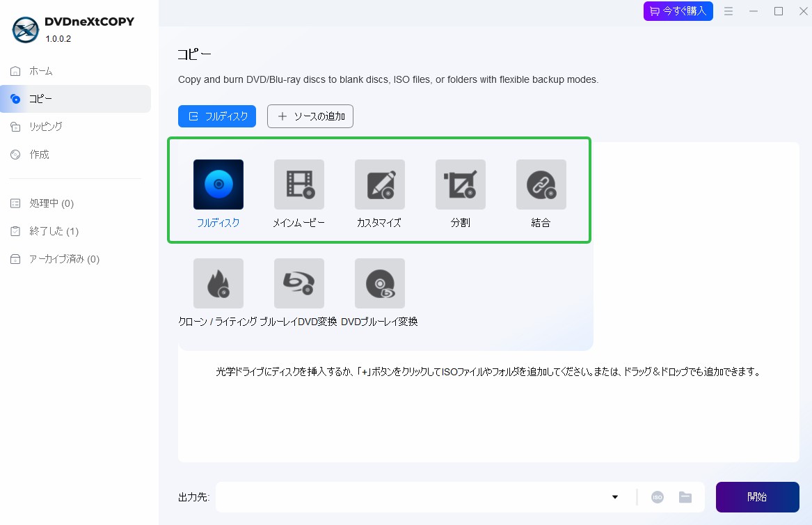Choose the 分割 split mode icon
Viewport: 812px width, 525px height.
pos(461,185)
